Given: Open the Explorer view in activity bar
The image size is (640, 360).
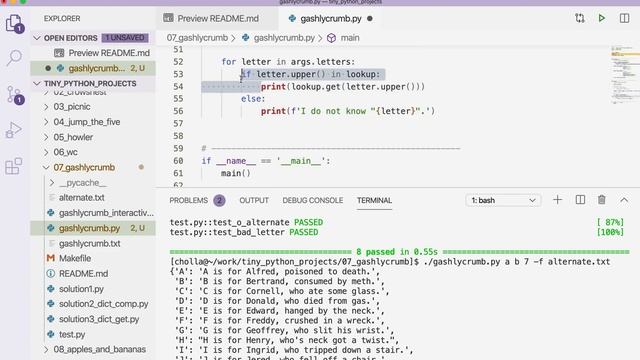Looking at the screenshot, I should 15,23.
